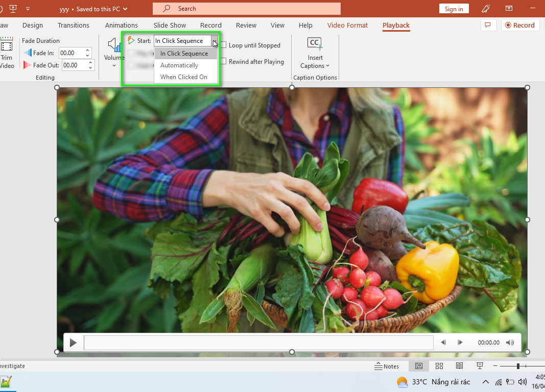Click the Insert Captions CC icon
The width and height of the screenshot is (545, 392).
pyautogui.click(x=315, y=43)
